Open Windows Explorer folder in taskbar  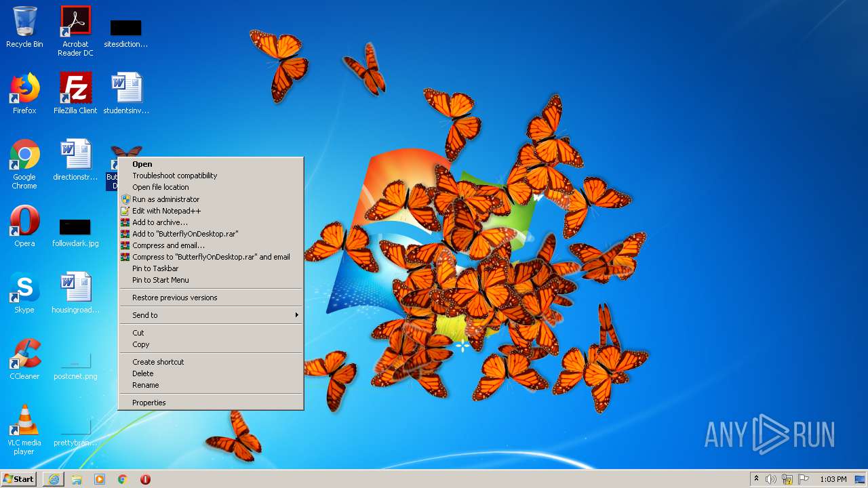(x=77, y=479)
